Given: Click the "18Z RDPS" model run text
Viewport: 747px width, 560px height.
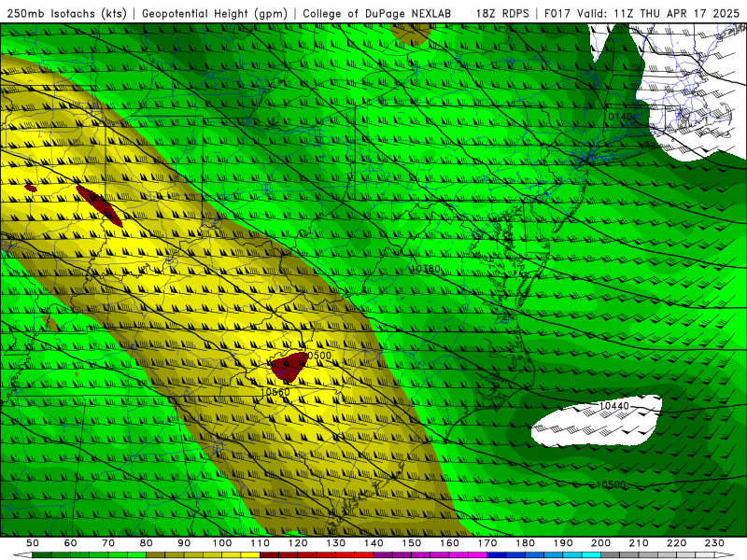Looking at the screenshot, I should [x=502, y=14].
